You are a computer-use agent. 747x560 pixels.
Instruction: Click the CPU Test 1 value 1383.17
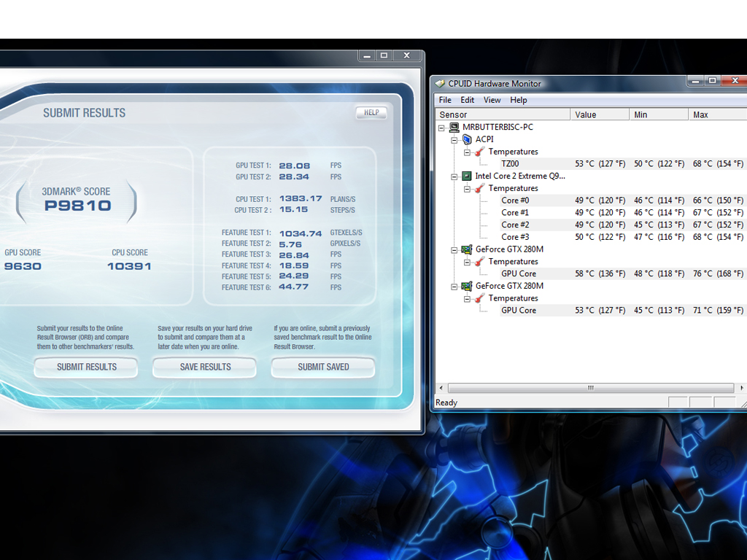click(x=301, y=198)
